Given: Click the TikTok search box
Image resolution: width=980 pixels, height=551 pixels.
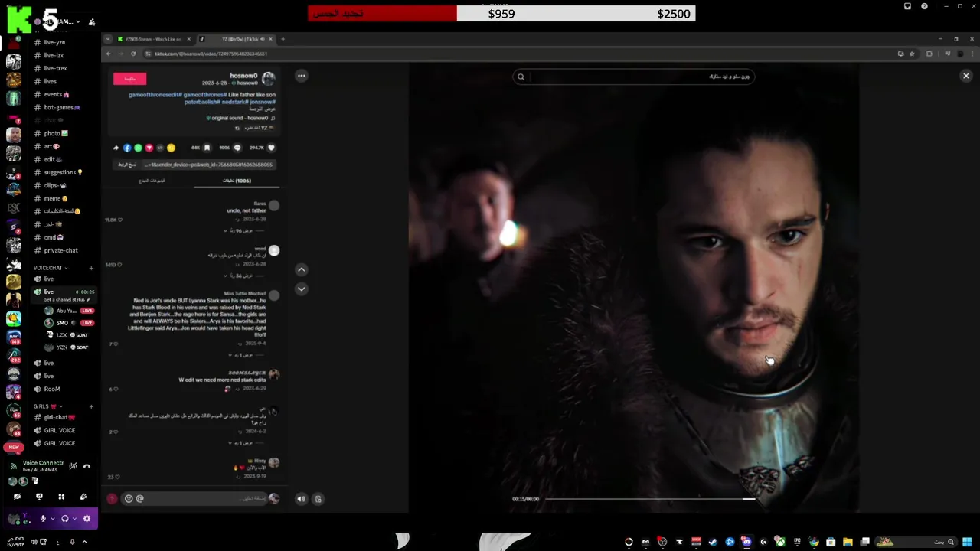Looking at the screenshot, I should click(634, 77).
